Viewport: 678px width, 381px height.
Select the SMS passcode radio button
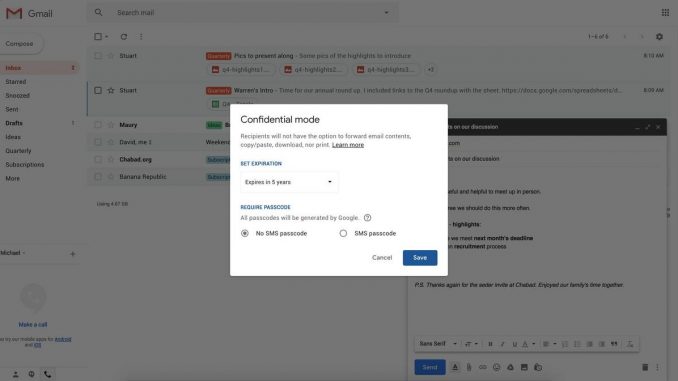343,234
